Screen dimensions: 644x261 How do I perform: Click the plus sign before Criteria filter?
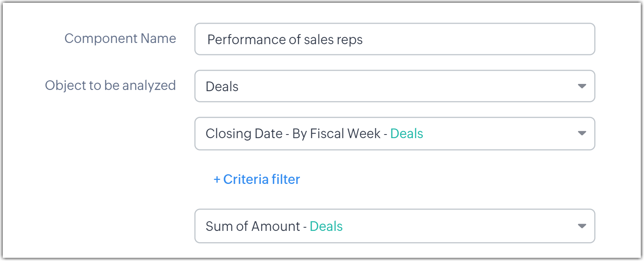point(217,179)
